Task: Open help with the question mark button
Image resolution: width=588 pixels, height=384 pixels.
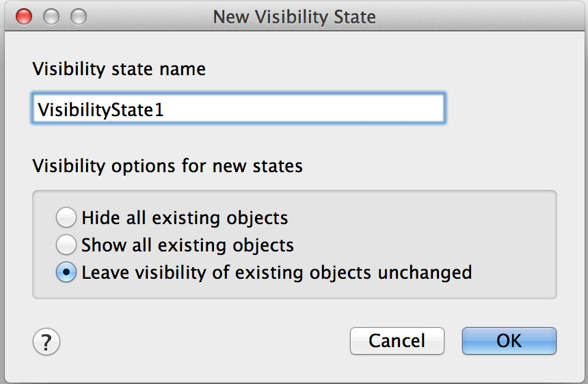Action: point(46,341)
